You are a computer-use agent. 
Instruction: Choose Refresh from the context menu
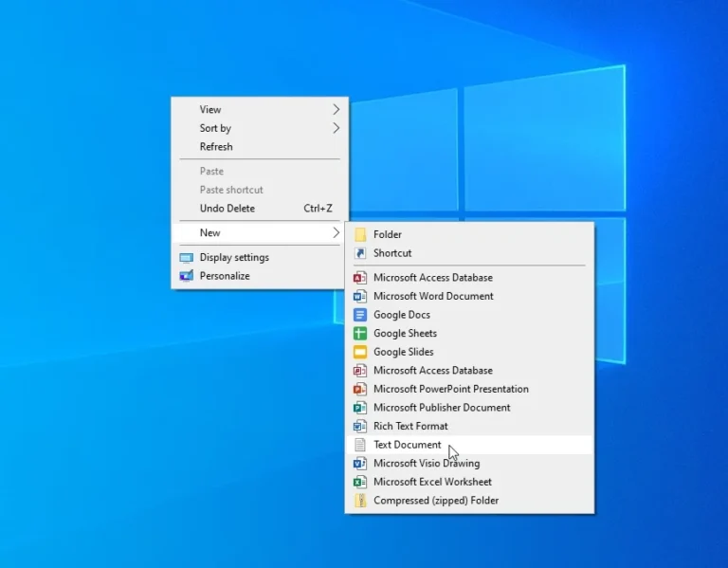(260, 147)
